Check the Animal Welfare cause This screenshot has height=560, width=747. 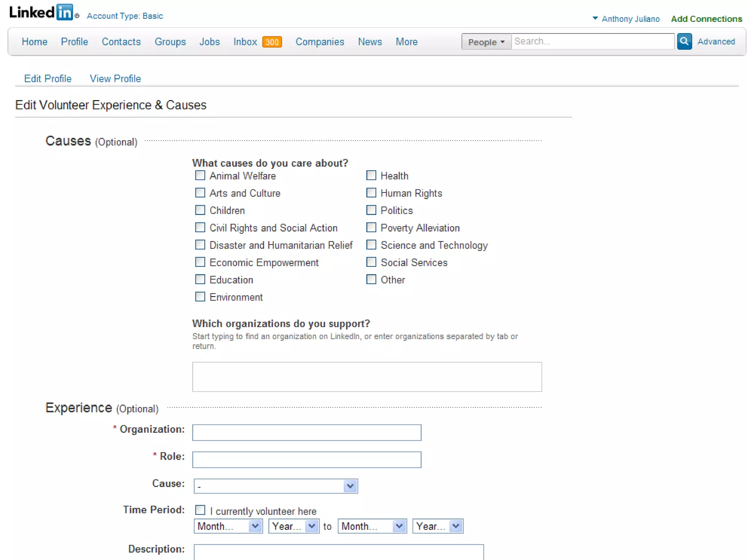pos(200,175)
